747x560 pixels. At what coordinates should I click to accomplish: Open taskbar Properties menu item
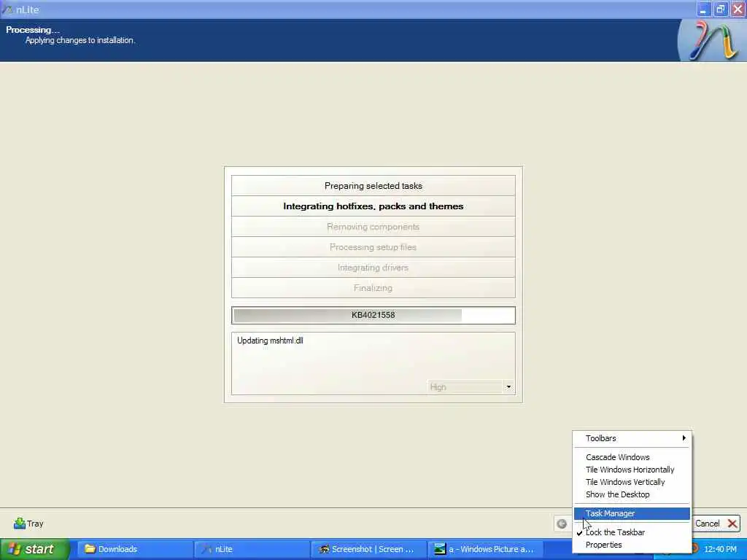point(632,545)
